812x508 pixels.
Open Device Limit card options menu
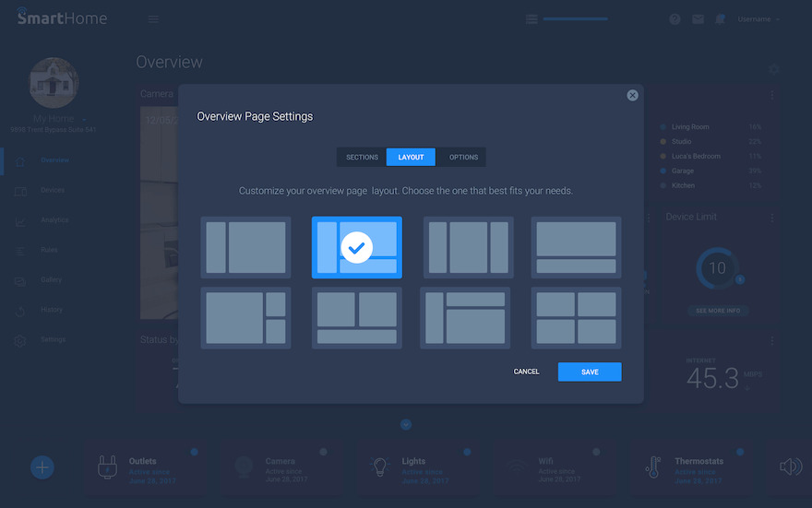(x=772, y=219)
